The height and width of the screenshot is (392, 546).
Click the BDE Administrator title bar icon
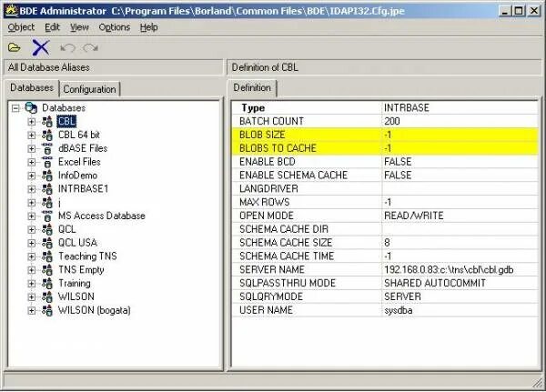(12, 11)
